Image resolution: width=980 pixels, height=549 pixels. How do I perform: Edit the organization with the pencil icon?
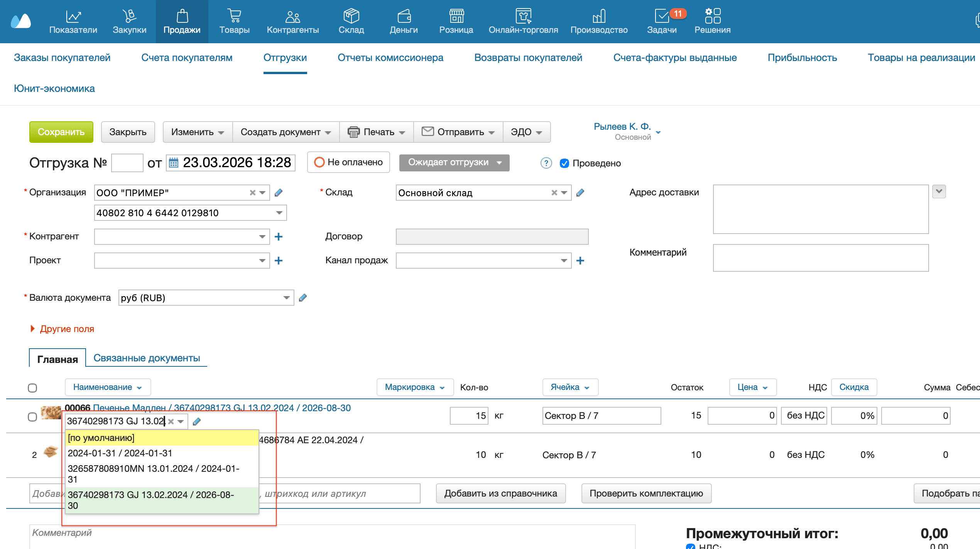279,192
